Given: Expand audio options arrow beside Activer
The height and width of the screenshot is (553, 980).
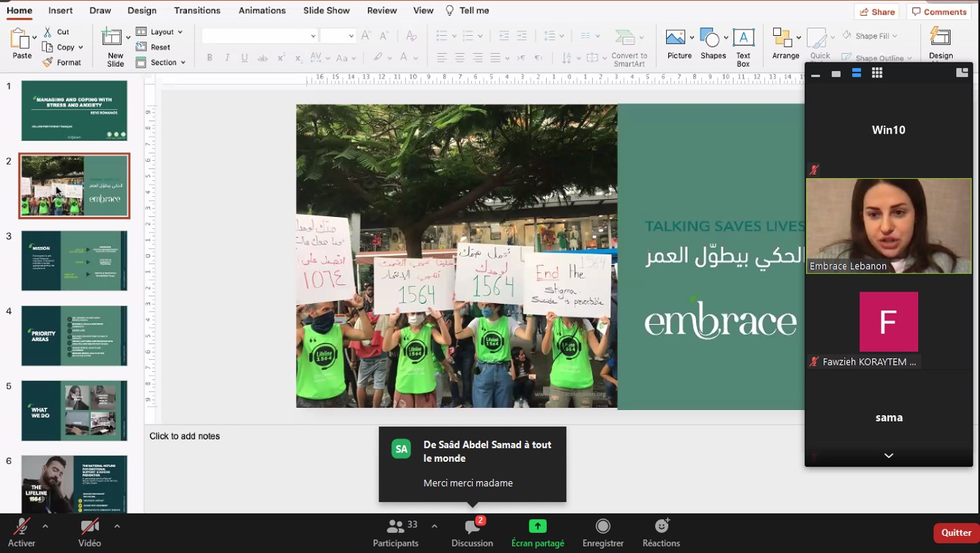Looking at the screenshot, I should pos(45,526).
